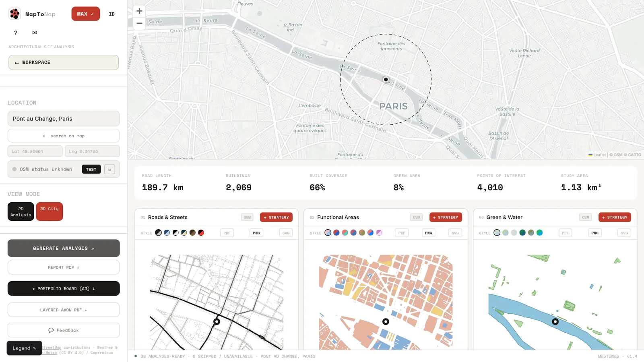
Task: Export Green & Water as SVG
Action: [624, 233]
